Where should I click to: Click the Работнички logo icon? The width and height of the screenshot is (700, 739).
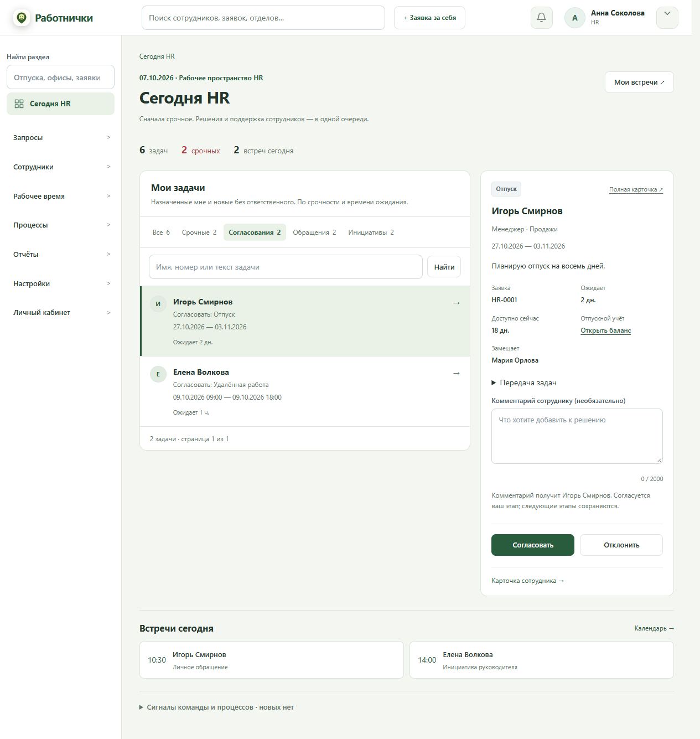[x=22, y=18]
